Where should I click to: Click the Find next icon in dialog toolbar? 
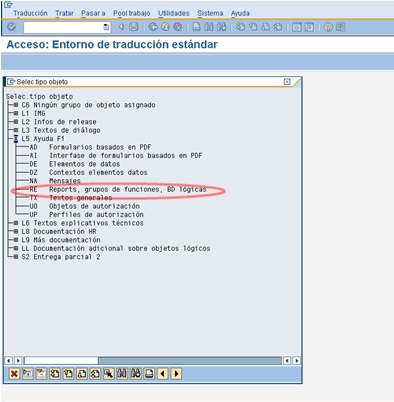pyautogui.click(x=136, y=374)
